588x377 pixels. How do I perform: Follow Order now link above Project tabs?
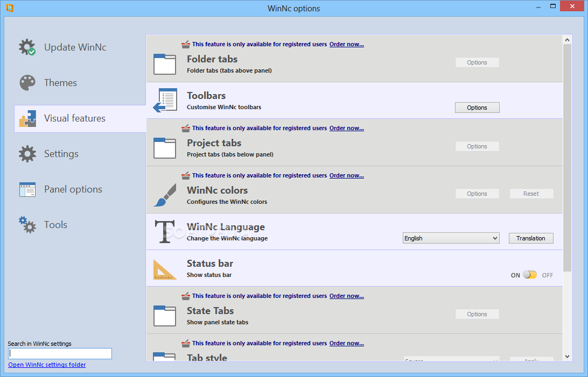pyautogui.click(x=347, y=128)
